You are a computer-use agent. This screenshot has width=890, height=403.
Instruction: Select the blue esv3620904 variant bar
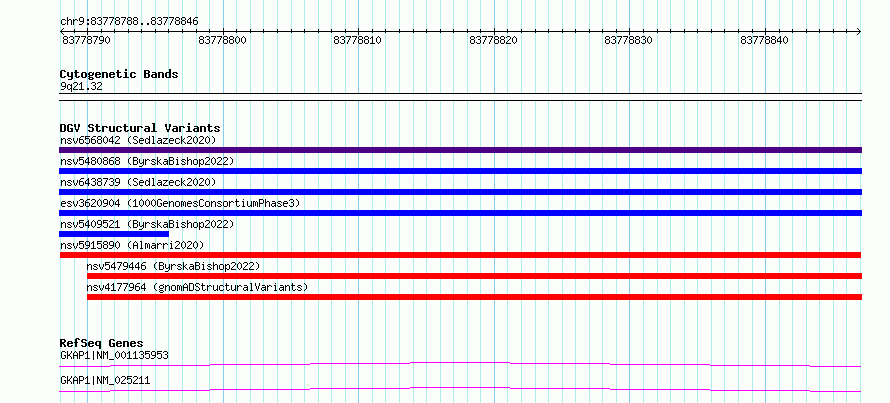click(460, 213)
